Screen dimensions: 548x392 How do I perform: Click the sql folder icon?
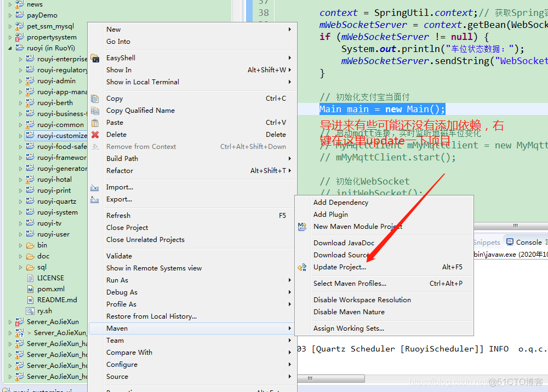pos(30,267)
